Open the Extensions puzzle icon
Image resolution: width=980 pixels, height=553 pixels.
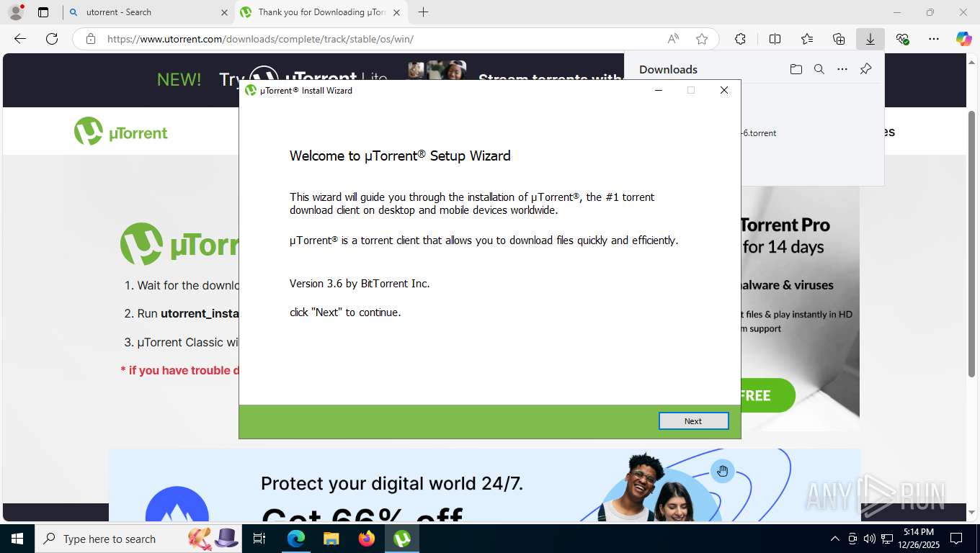click(740, 39)
